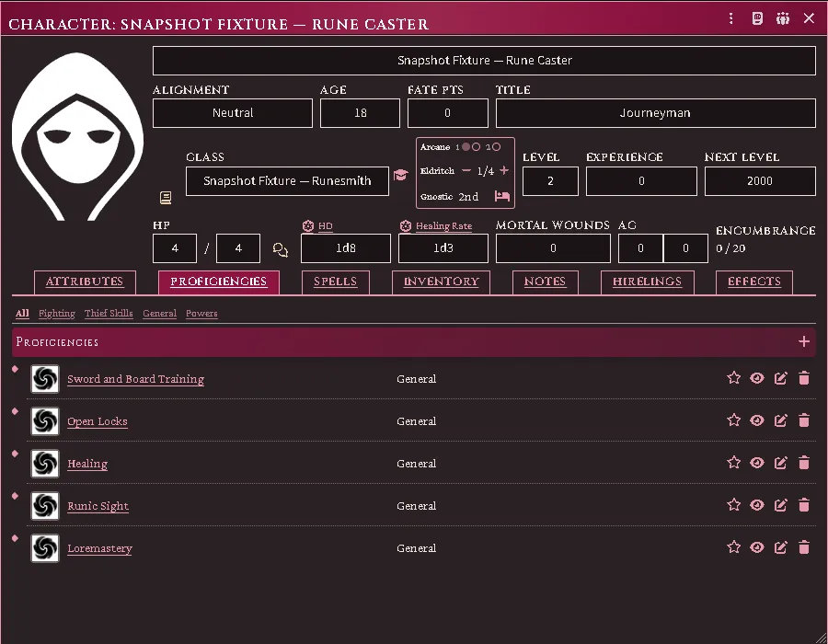Viewport: 828px width, 644px height.
Task: Favorite Sword and Board Training with star
Action: coord(733,377)
